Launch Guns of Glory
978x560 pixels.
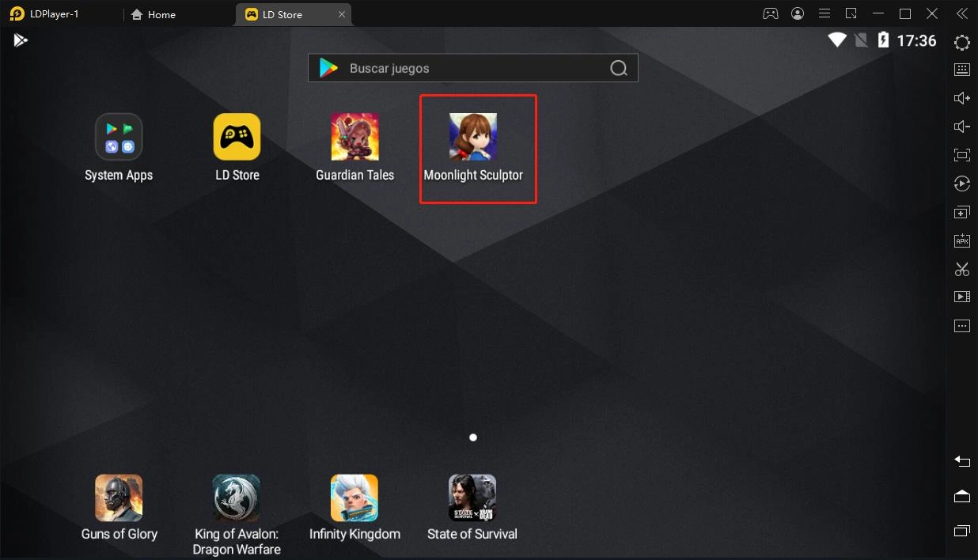click(119, 508)
